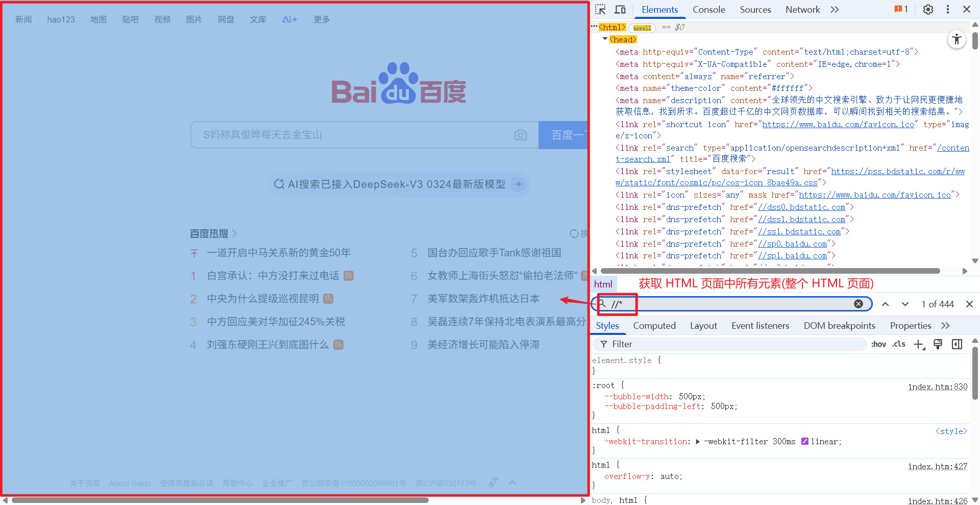Expand the 百度热搜 heading chevron
The image size is (980, 505).
234,233
